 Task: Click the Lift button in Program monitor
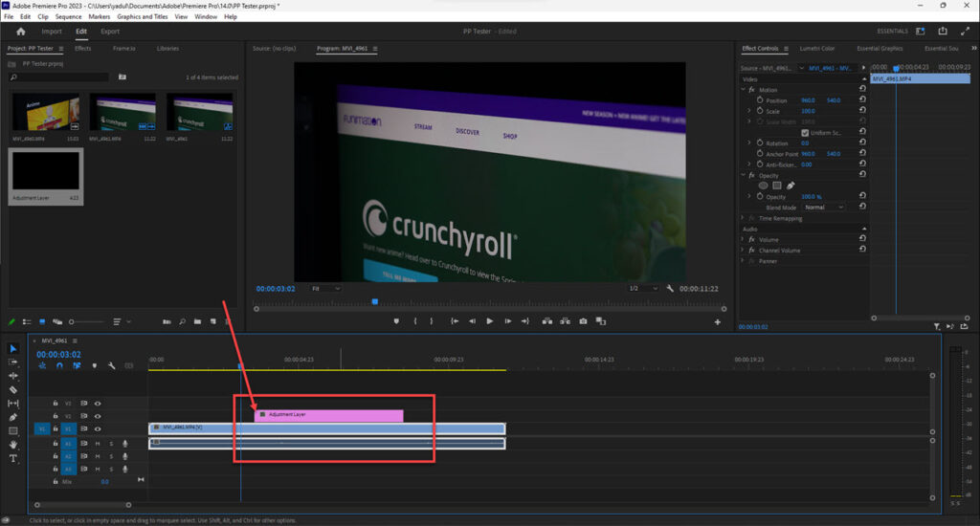(546, 321)
